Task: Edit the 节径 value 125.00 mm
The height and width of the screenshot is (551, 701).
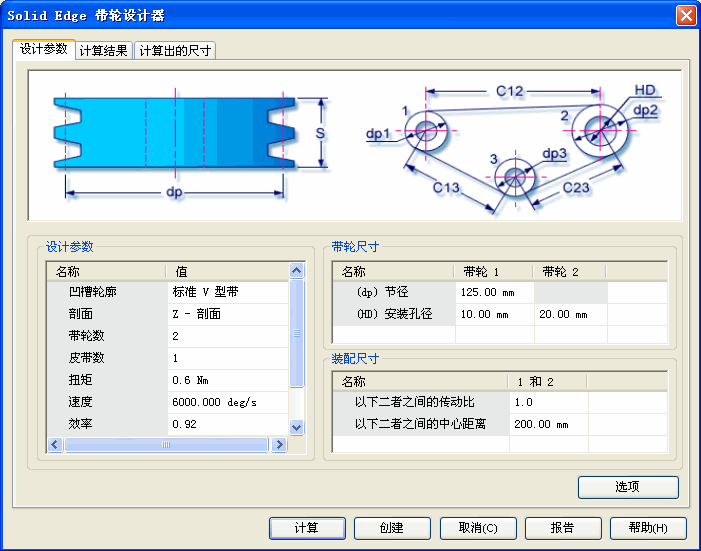Action: point(494,292)
